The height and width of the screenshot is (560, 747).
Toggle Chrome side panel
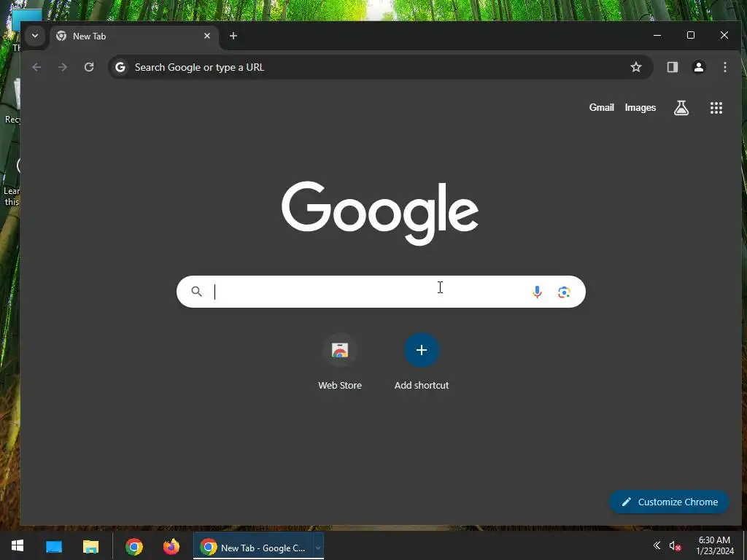point(672,67)
